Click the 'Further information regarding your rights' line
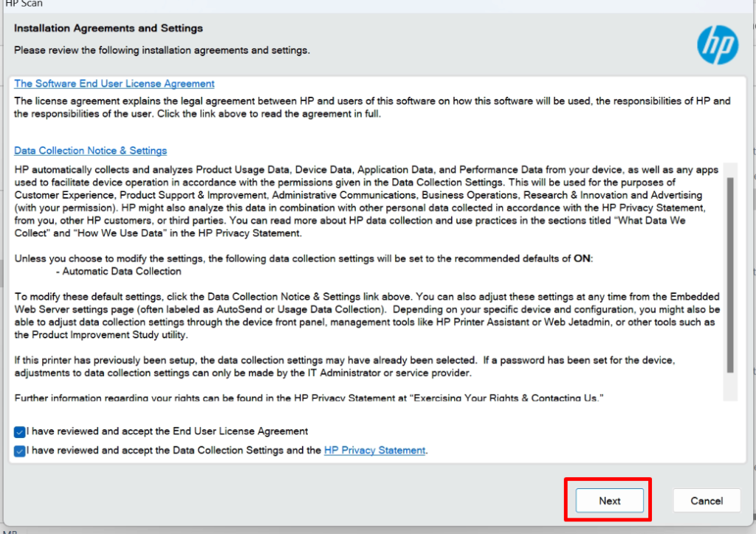This screenshot has width=756, height=534. tap(309, 398)
